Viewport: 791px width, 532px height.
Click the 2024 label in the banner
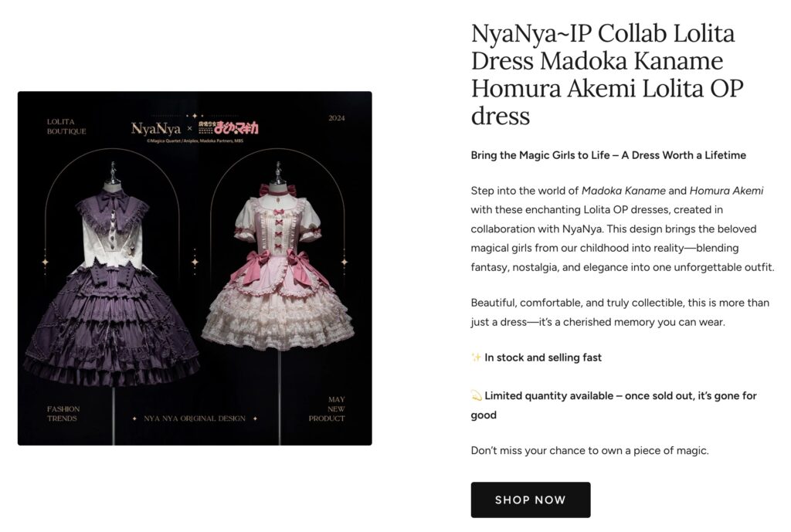click(337, 118)
